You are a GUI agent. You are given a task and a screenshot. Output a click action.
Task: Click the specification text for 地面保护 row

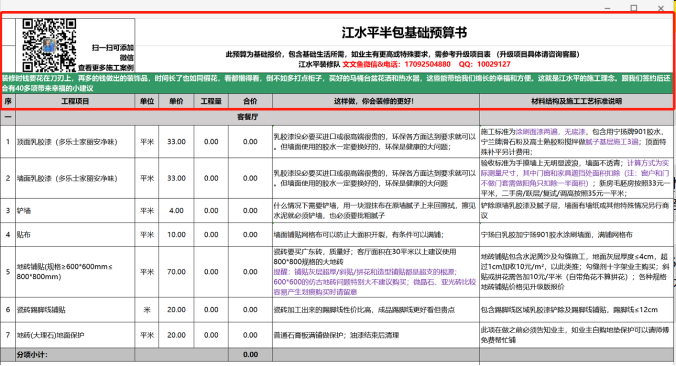tap(576, 335)
